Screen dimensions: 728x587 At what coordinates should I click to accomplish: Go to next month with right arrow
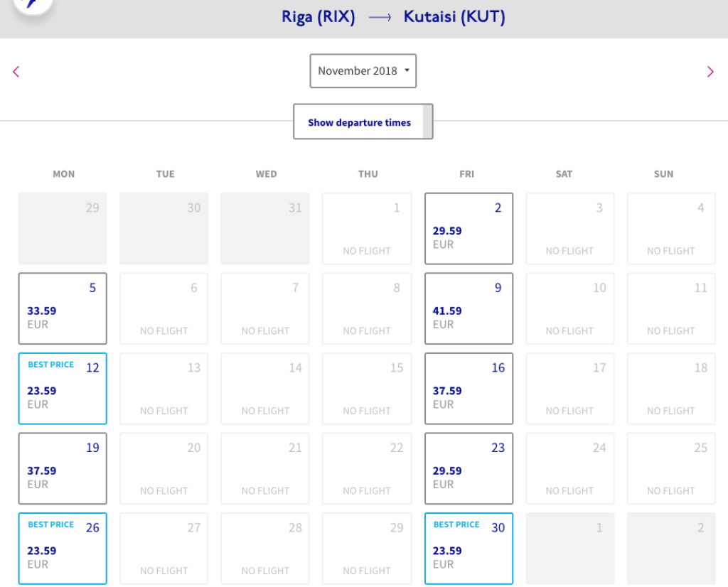pos(710,71)
